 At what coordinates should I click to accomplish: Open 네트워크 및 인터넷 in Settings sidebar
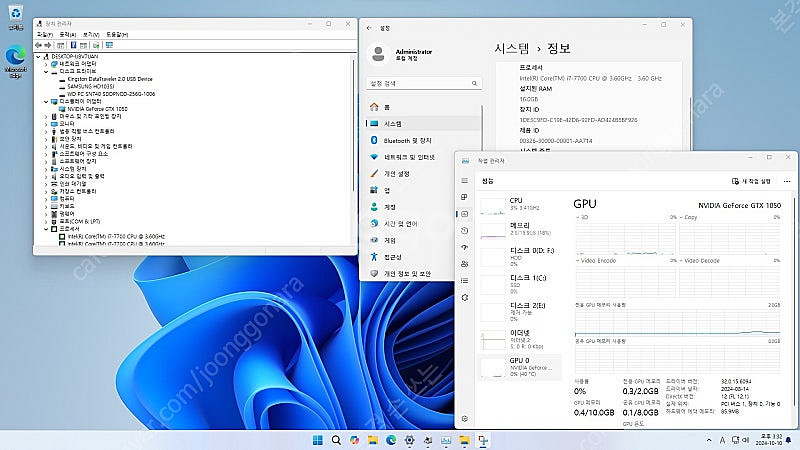(x=424, y=157)
